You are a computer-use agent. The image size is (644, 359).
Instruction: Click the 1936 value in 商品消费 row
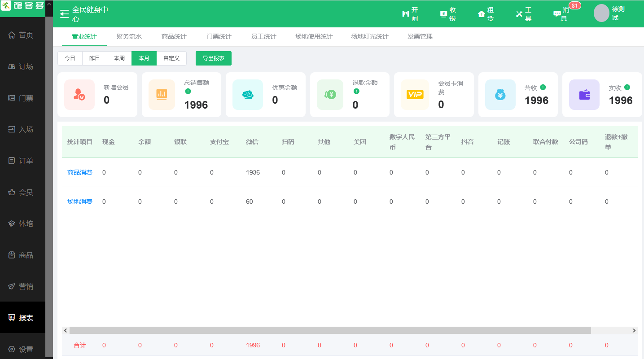click(x=253, y=172)
